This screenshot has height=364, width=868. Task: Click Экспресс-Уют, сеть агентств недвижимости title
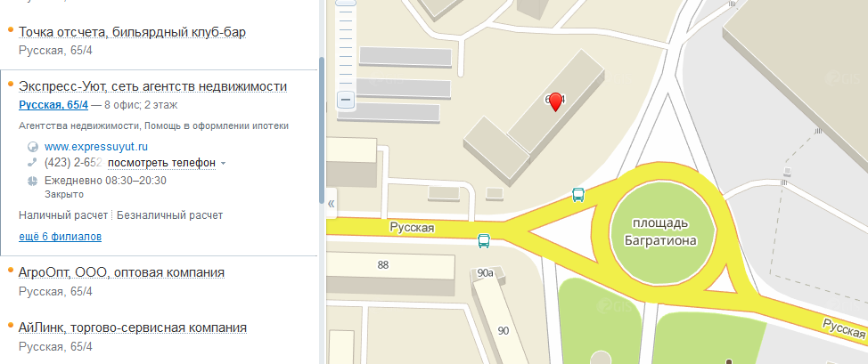(152, 87)
